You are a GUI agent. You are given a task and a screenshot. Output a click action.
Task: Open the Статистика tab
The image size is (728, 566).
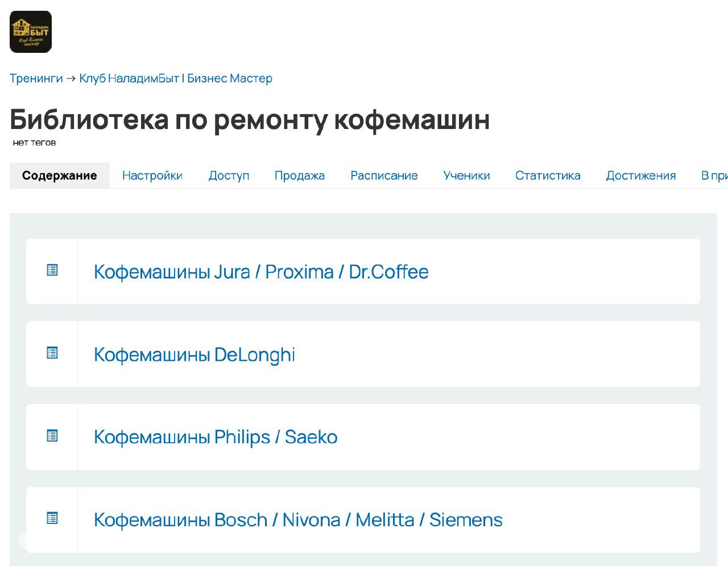[548, 176]
